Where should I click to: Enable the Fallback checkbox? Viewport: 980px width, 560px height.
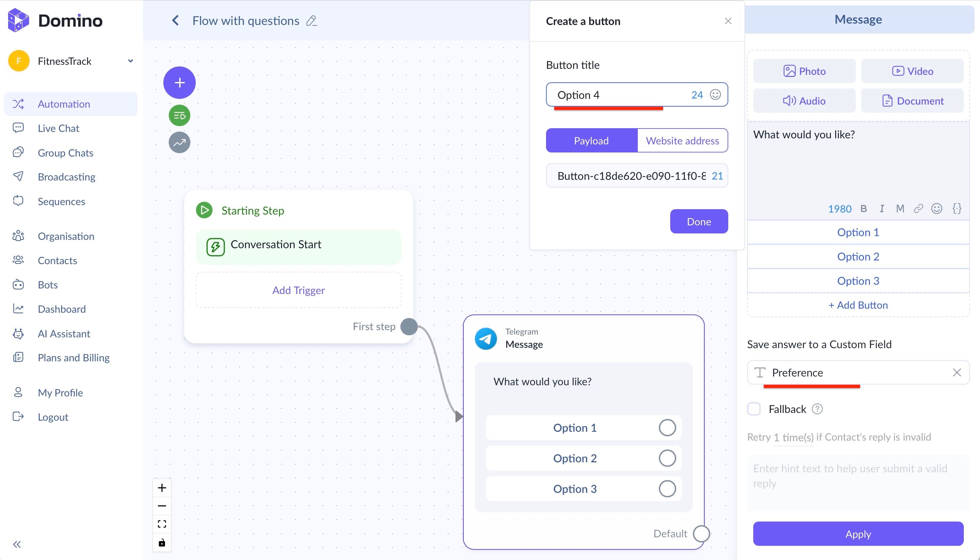pyautogui.click(x=754, y=409)
